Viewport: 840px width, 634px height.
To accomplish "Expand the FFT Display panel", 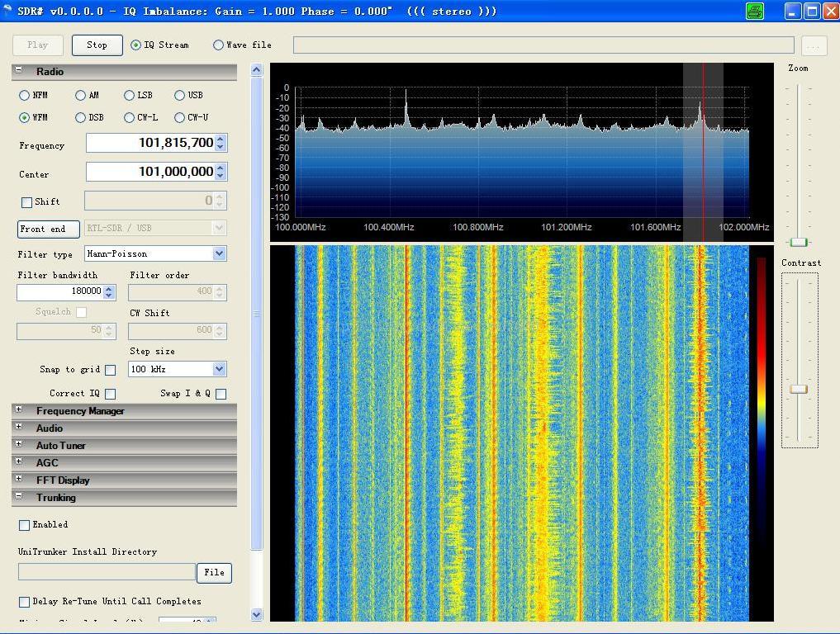I will [19, 479].
